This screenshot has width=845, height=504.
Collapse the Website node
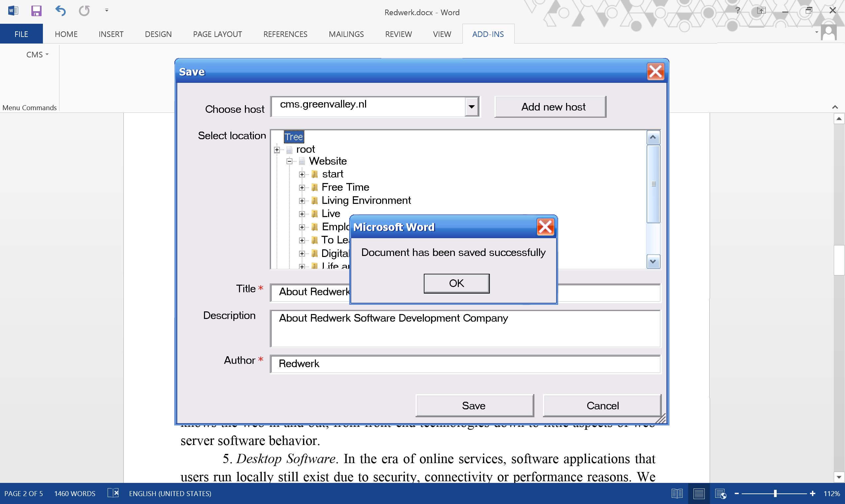pyautogui.click(x=289, y=161)
